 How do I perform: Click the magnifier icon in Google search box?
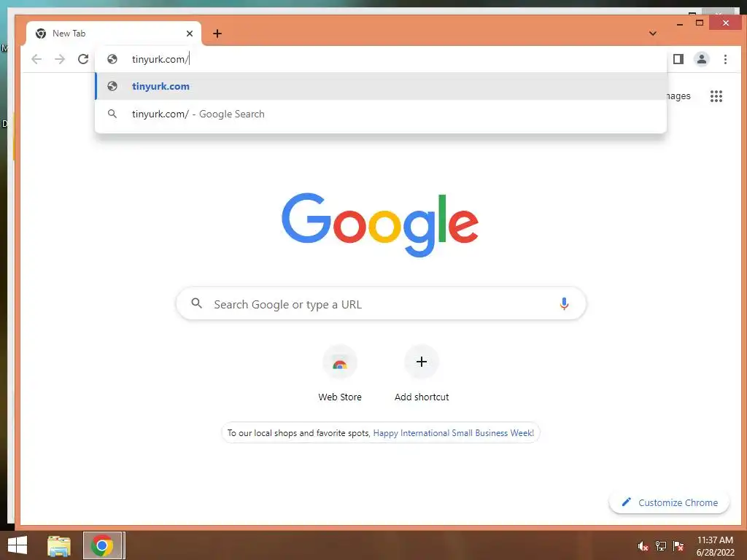tap(196, 303)
